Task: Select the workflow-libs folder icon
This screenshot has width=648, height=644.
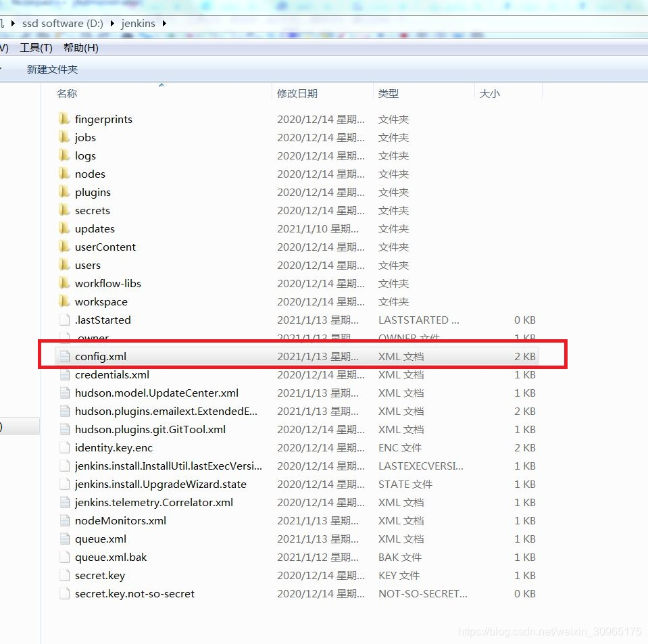Action: (x=64, y=283)
